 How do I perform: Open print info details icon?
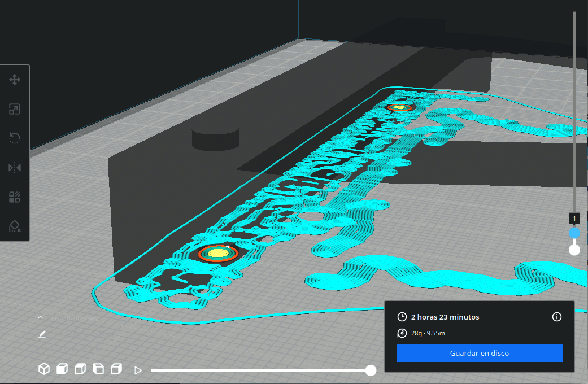click(557, 317)
